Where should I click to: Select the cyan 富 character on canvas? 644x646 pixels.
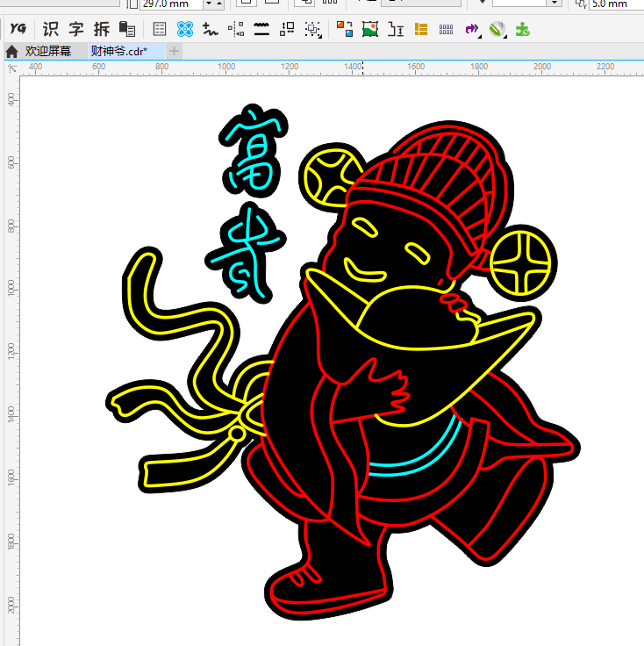[x=254, y=150]
